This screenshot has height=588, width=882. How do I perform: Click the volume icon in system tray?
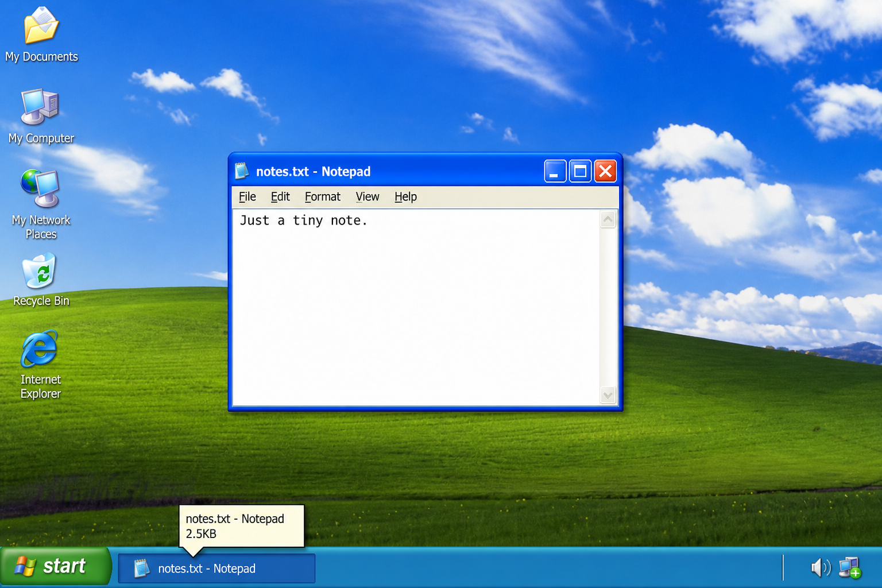(821, 568)
